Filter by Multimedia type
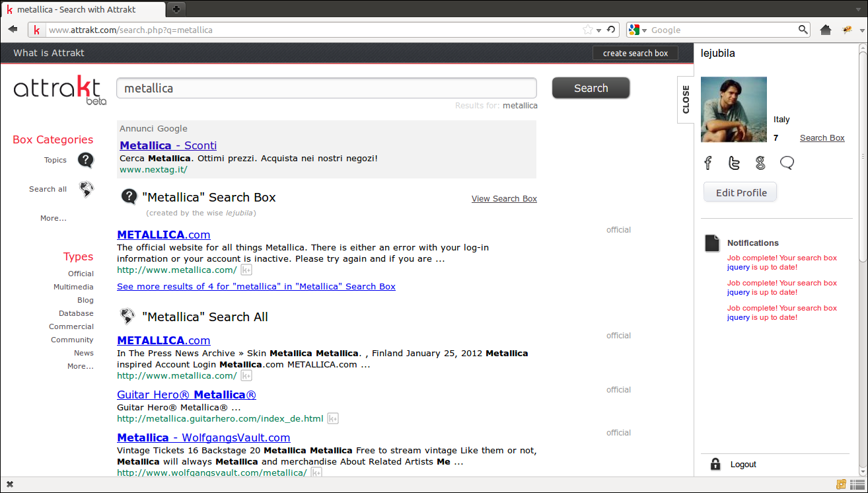Screen dimensions: 868x493 point(73,287)
